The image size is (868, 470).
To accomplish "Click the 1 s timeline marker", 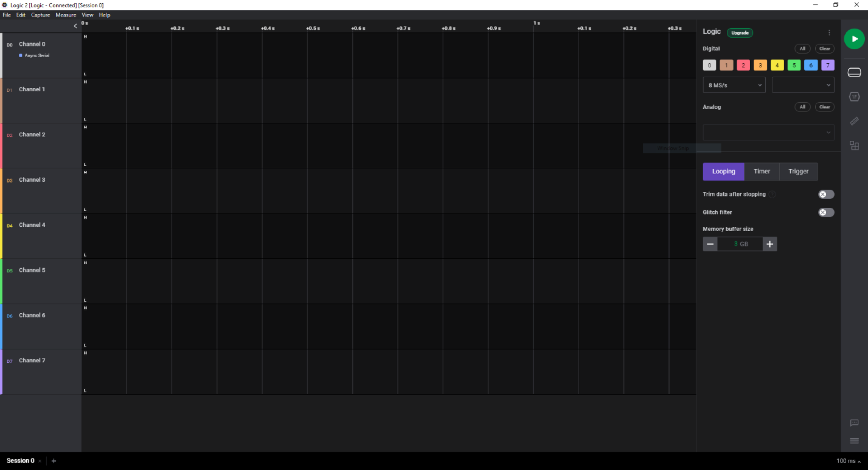I will [x=537, y=23].
